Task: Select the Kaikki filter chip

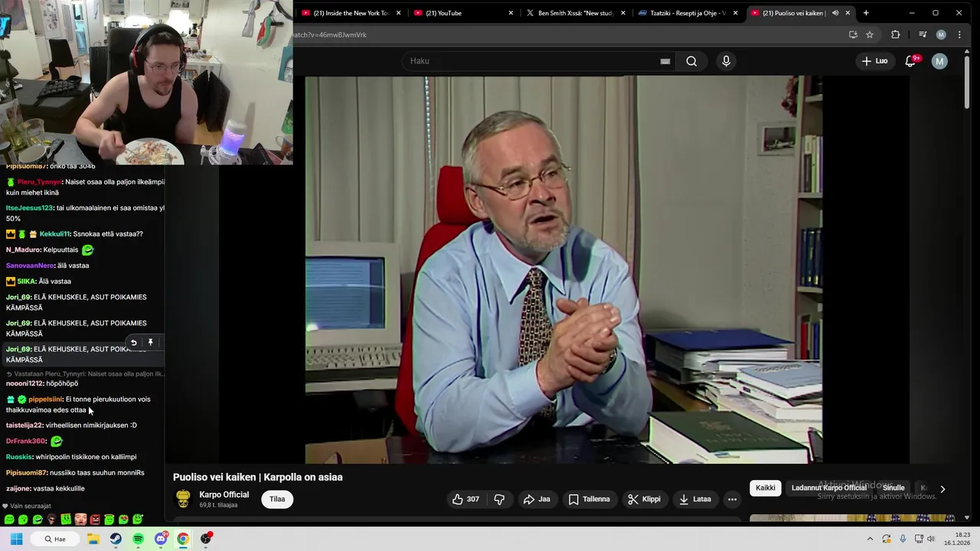Action: click(x=766, y=487)
